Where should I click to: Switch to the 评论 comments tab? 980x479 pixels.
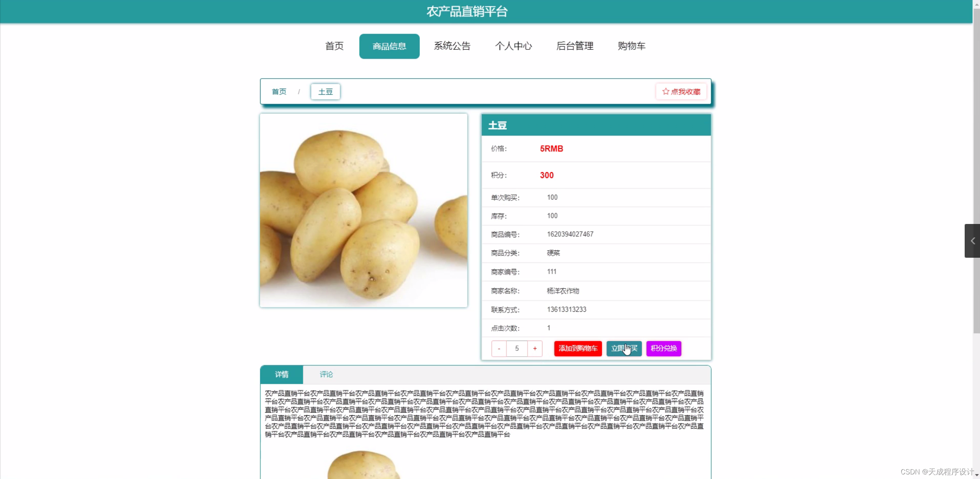click(x=325, y=374)
